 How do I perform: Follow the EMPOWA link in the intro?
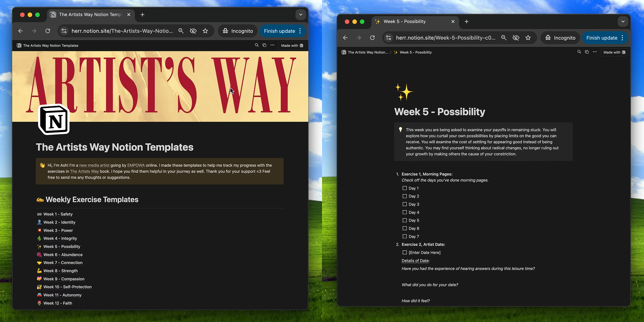coord(136,165)
